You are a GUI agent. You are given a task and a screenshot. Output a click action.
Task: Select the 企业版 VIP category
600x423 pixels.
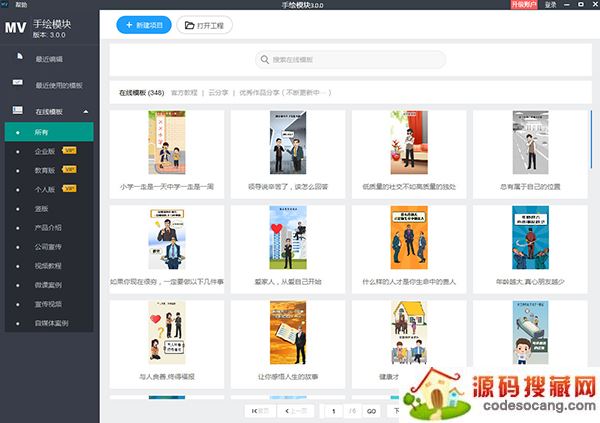click(x=45, y=150)
